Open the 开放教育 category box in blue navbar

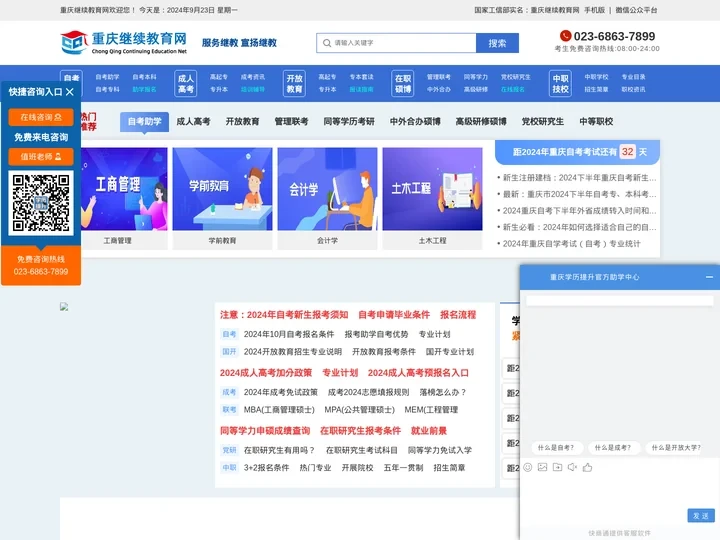294,84
